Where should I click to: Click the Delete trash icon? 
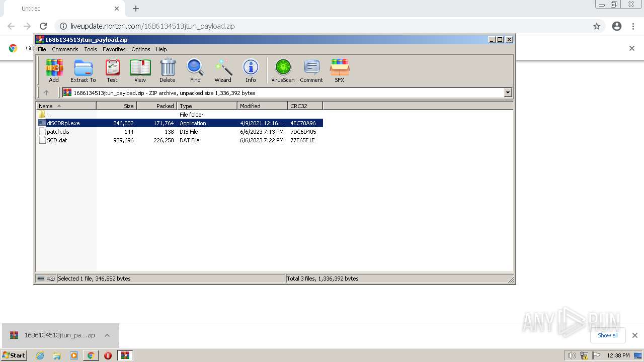pyautogui.click(x=168, y=70)
